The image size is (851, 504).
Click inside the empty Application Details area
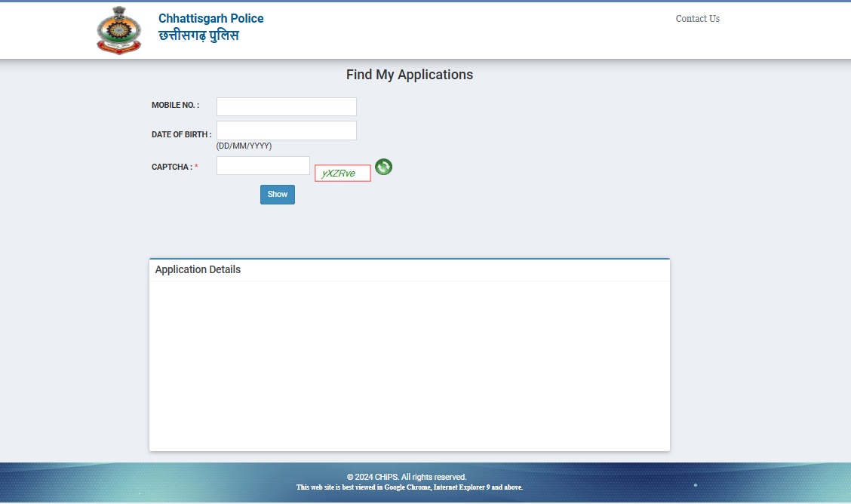pyautogui.click(x=409, y=366)
